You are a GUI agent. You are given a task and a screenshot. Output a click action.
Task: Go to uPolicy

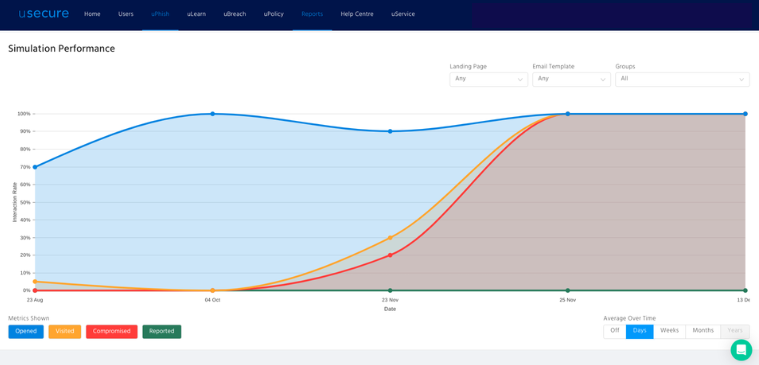coord(273,14)
